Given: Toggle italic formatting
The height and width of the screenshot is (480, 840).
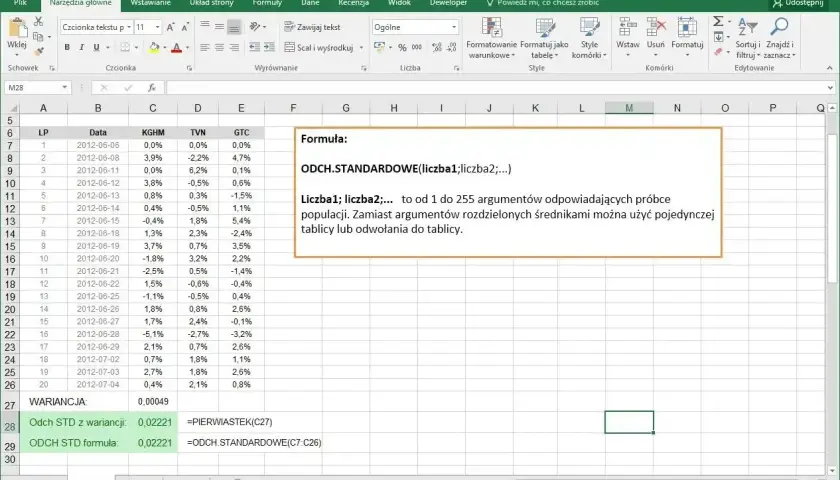Looking at the screenshot, I should [x=81, y=47].
